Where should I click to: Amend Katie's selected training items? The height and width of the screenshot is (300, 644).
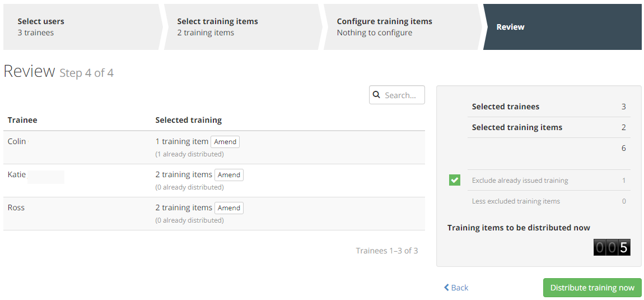pyautogui.click(x=229, y=175)
